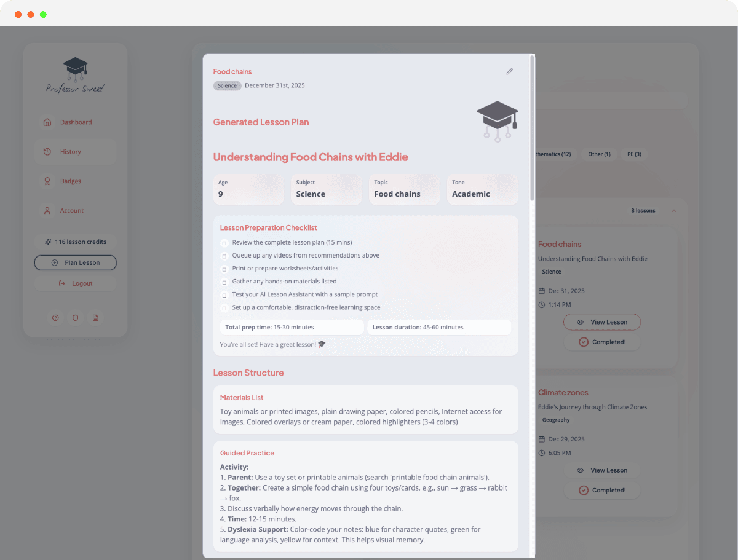Click the pencil edit icon on the lesson plan
The image size is (738, 560).
point(509,71)
